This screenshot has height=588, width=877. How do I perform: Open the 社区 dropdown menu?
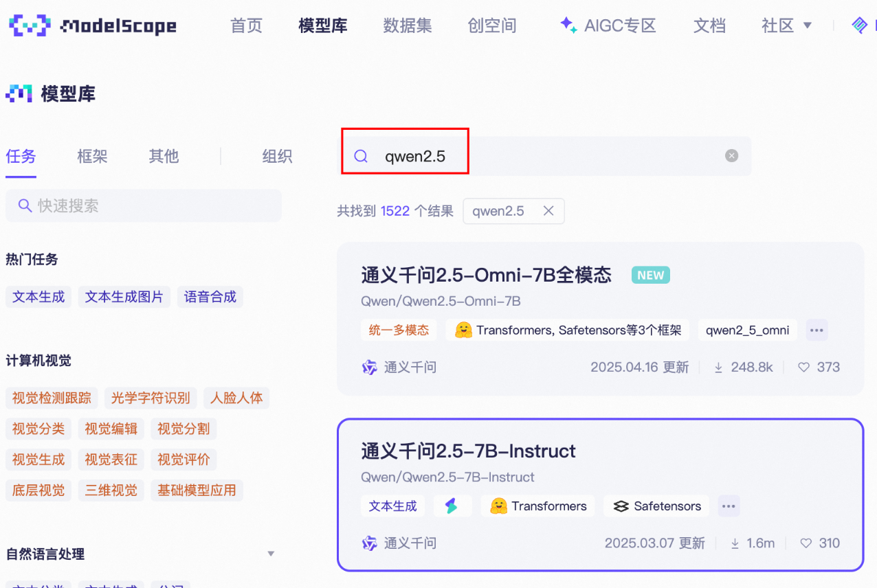coord(787,25)
